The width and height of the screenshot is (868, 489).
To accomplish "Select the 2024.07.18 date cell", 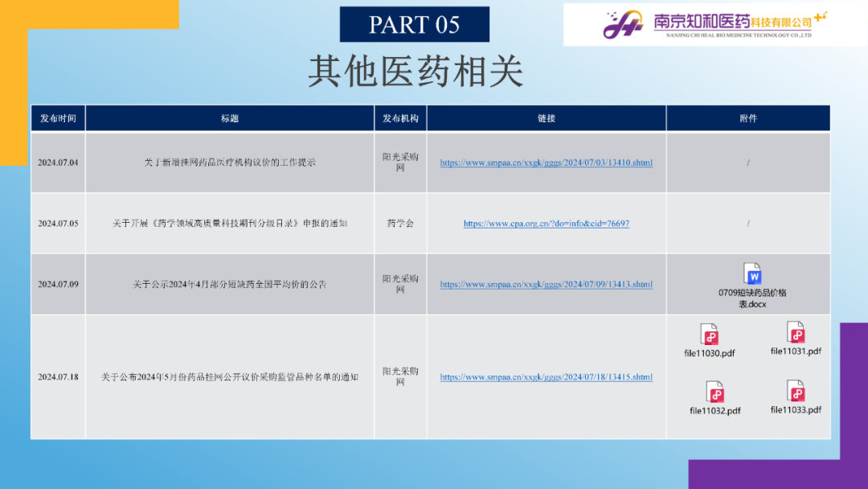I will [x=58, y=376].
